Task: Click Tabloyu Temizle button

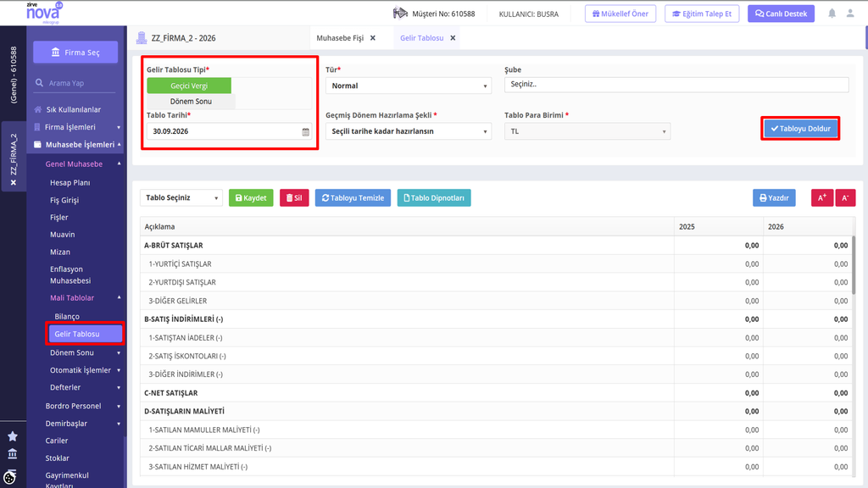Action: (x=353, y=198)
